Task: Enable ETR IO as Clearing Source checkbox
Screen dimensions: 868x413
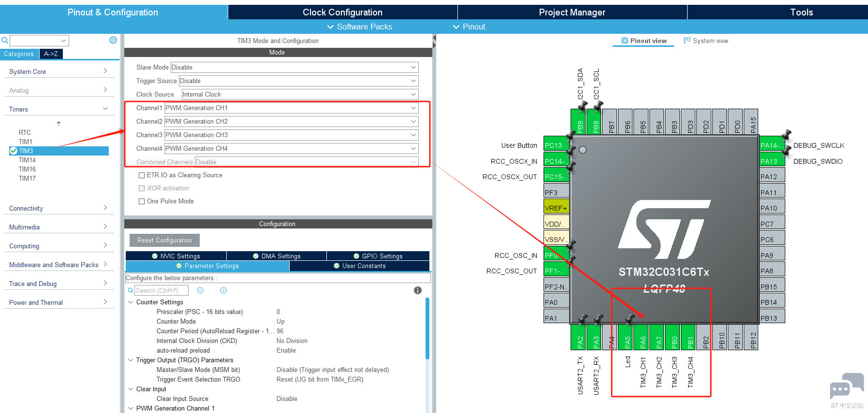Action: [x=142, y=175]
